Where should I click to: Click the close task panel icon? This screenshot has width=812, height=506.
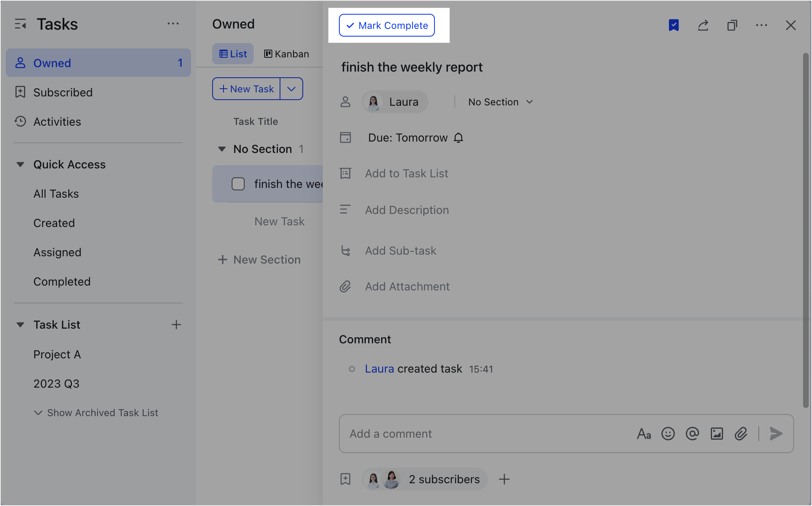791,25
